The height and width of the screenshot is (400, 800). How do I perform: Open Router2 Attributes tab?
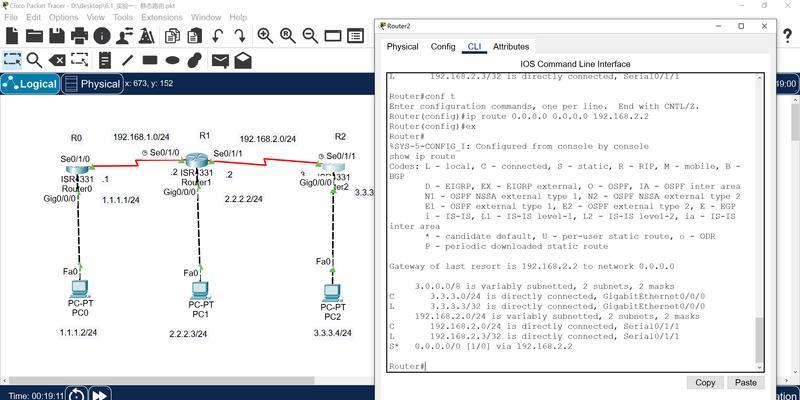coord(511,46)
